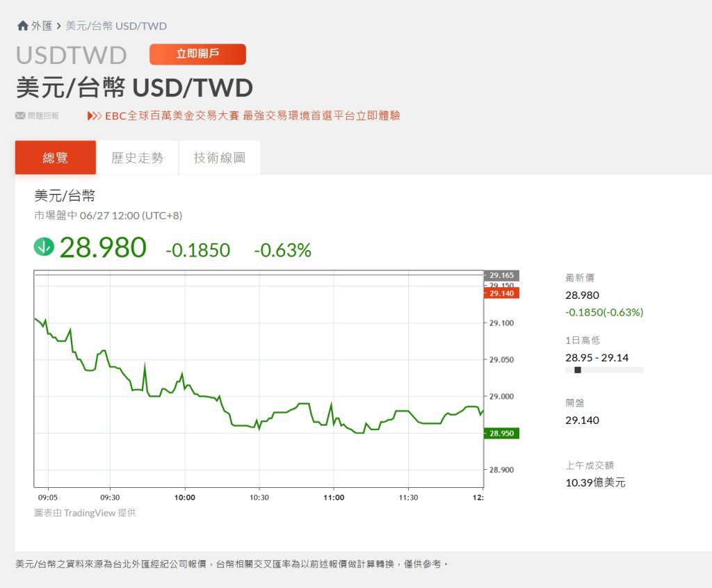Click the home icon in the breadcrumb
Image resolution: width=712 pixels, height=588 pixels.
[x=23, y=26]
